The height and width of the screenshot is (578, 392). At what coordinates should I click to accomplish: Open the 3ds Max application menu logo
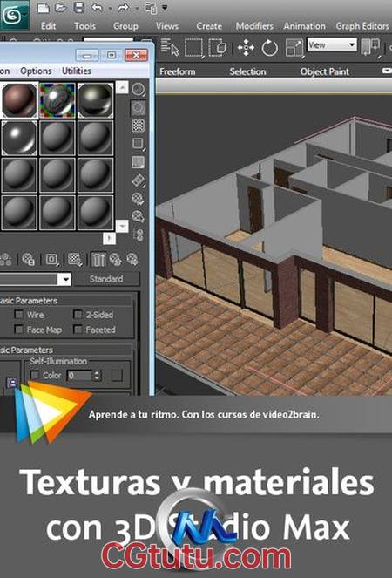tap(14, 16)
